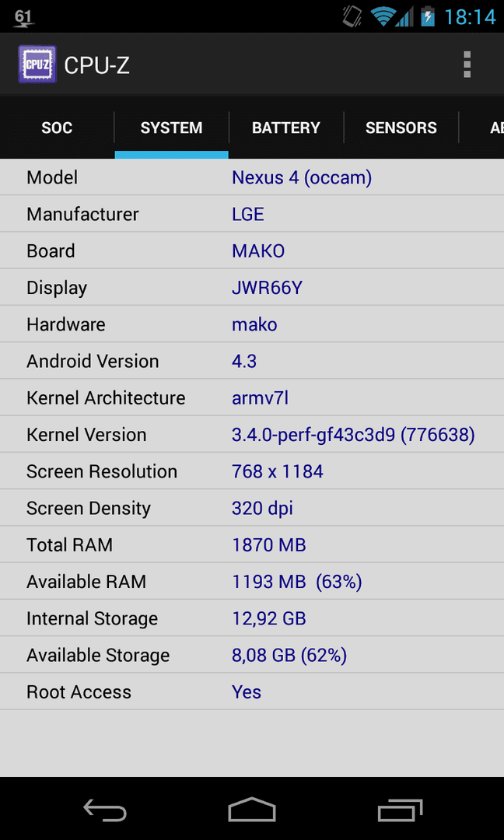Tap the Android home navigation button
This screenshot has height=840, width=504.
pos(252,810)
